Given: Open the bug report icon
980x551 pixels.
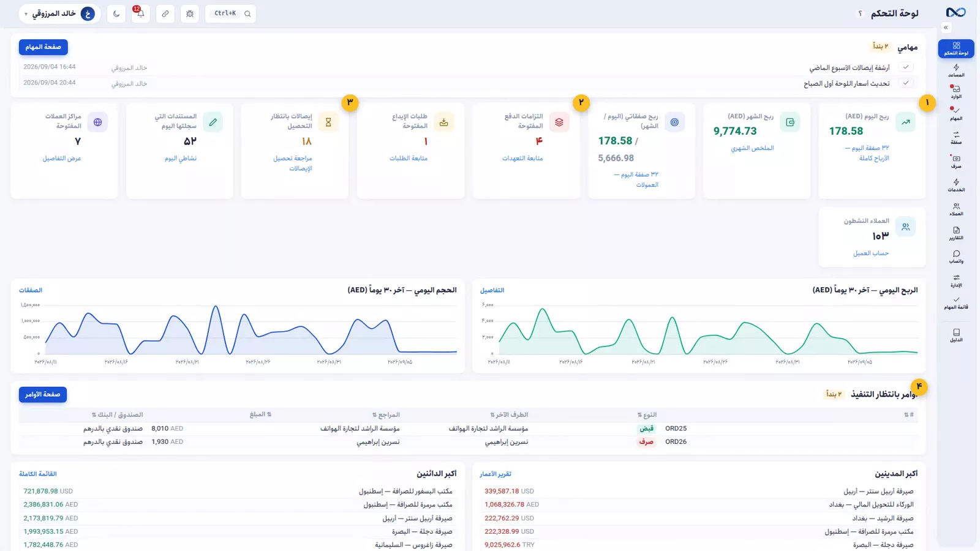Looking at the screenshot, I should (x=190, y=13).
